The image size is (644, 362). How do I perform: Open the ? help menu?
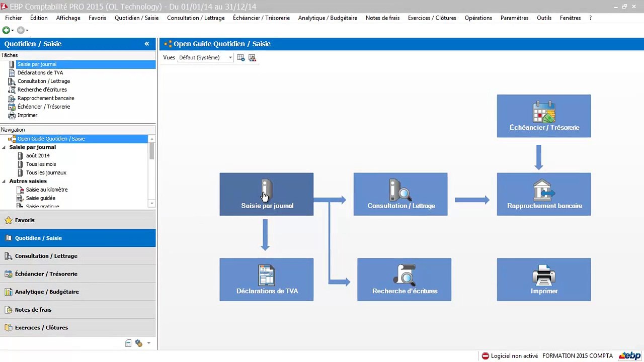pyautogui.click(x=590, y=18)
